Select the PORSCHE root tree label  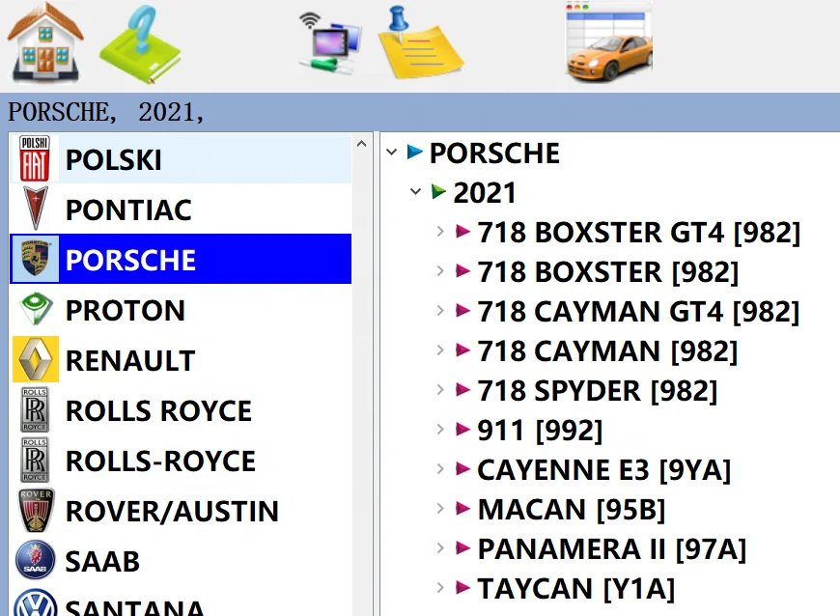[494, 154]
